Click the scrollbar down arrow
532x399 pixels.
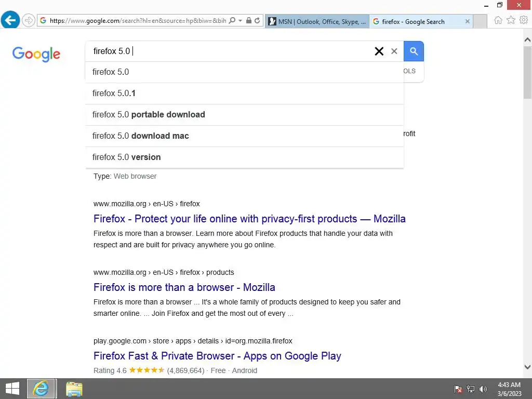527,367
